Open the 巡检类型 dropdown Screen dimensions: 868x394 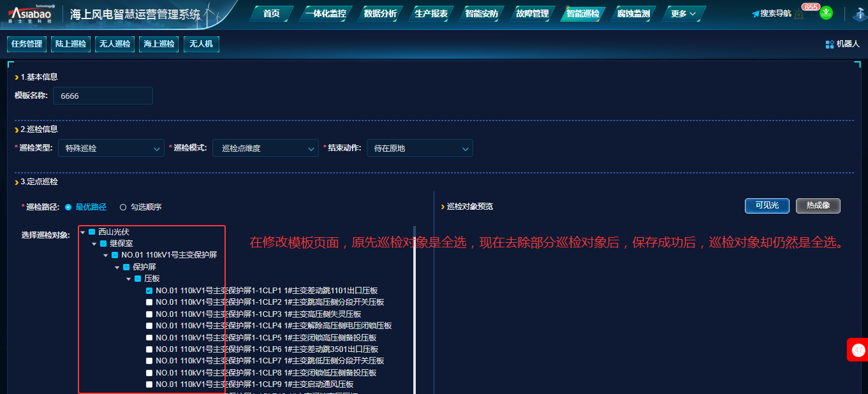point(111,149)
